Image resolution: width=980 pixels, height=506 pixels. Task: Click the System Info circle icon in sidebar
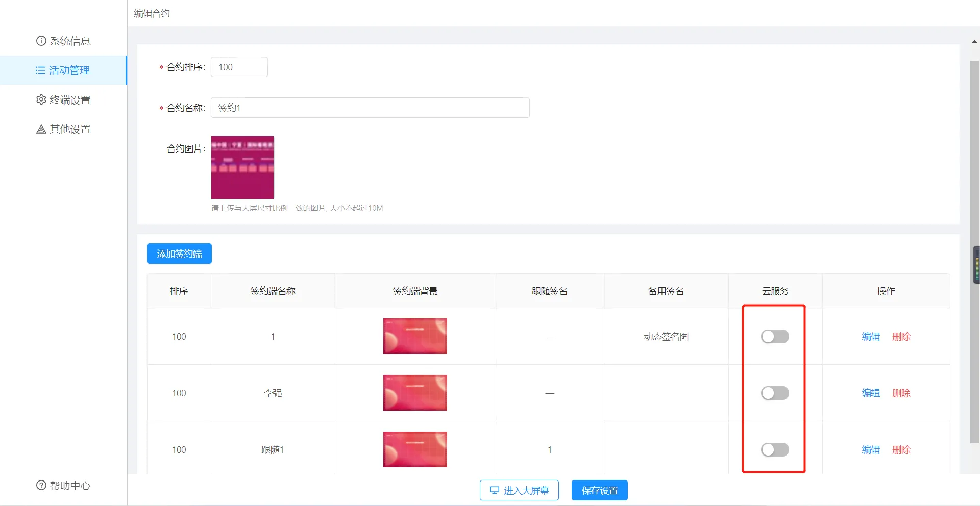click(x=41, y=41)
